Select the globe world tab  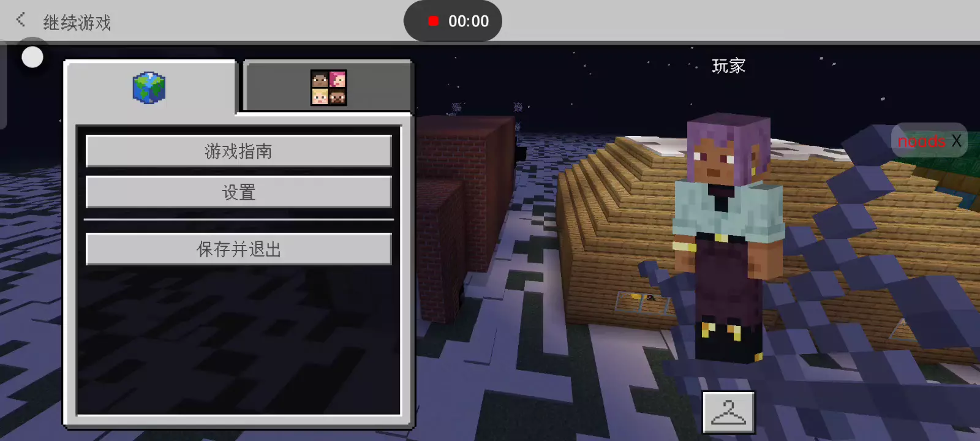tap(149, 88)
